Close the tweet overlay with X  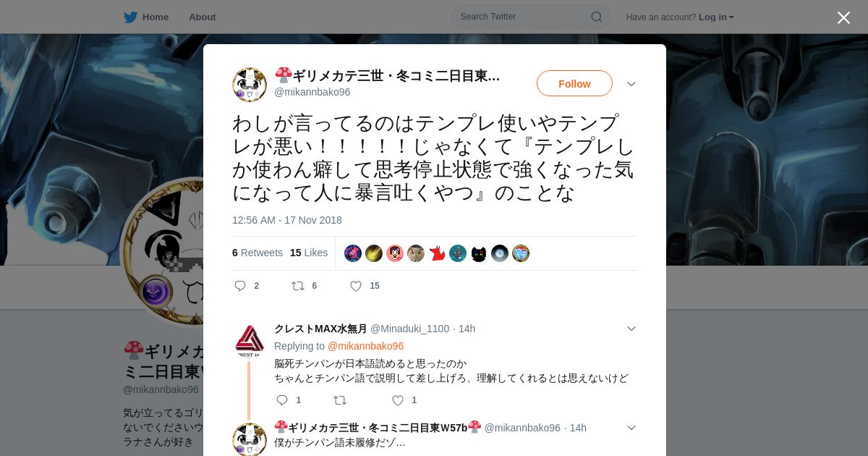tap(843, 17)
